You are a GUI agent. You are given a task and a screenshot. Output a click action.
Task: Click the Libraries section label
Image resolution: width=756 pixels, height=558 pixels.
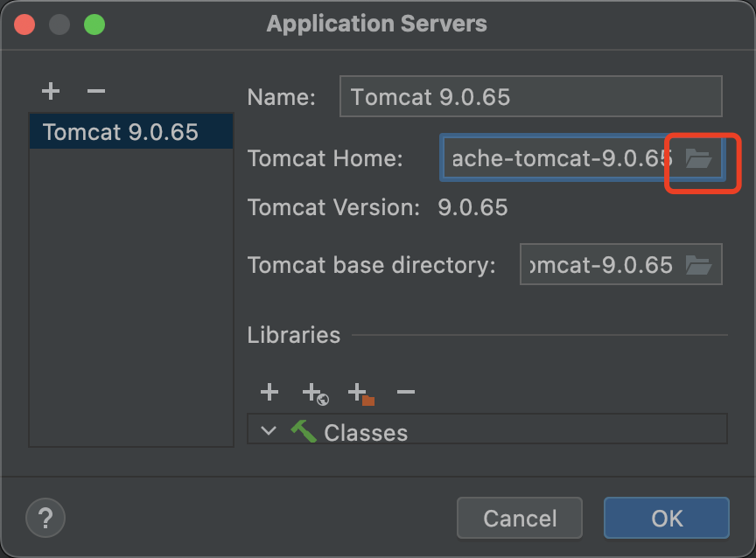[x=294, y=335]
